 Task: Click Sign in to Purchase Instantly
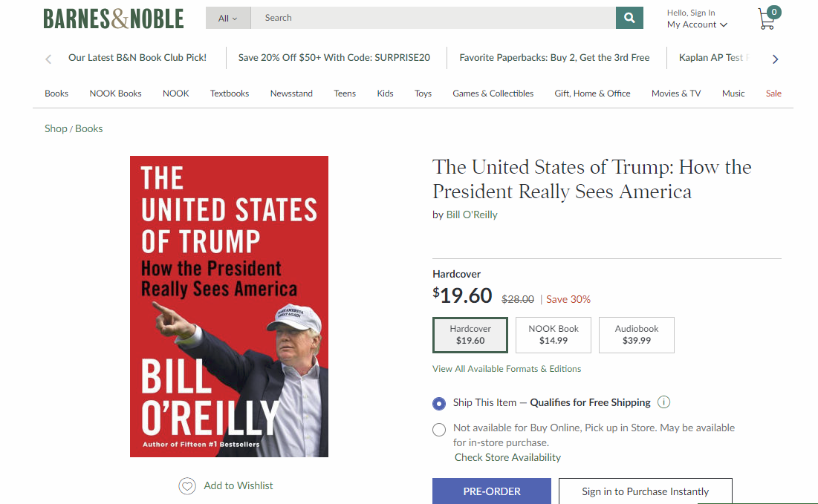(645, 491)
